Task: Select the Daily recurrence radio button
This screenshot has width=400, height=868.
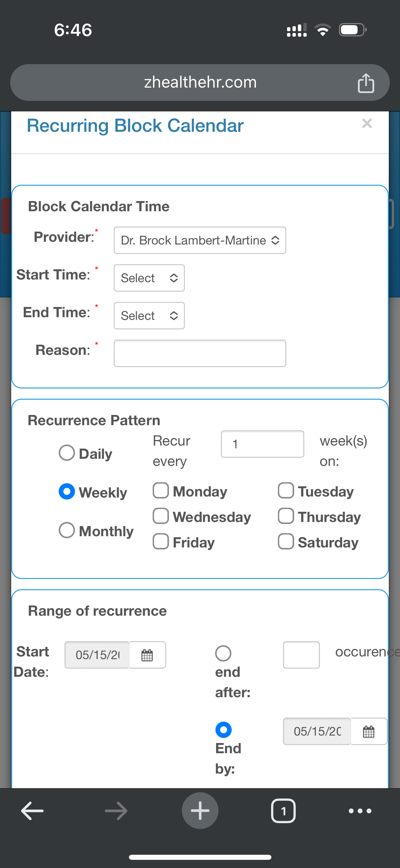Action: point(67,453)
